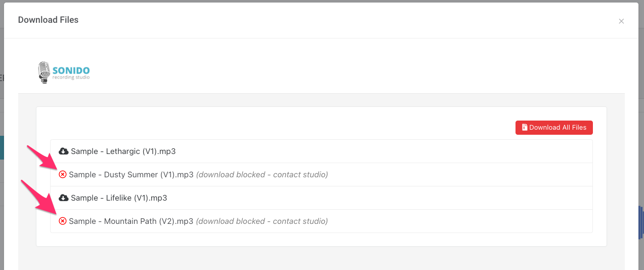Click the teal bar behind the dialog's left edge
The width and height of the screenshot is (644, 270).
click(x=2, y=147)
